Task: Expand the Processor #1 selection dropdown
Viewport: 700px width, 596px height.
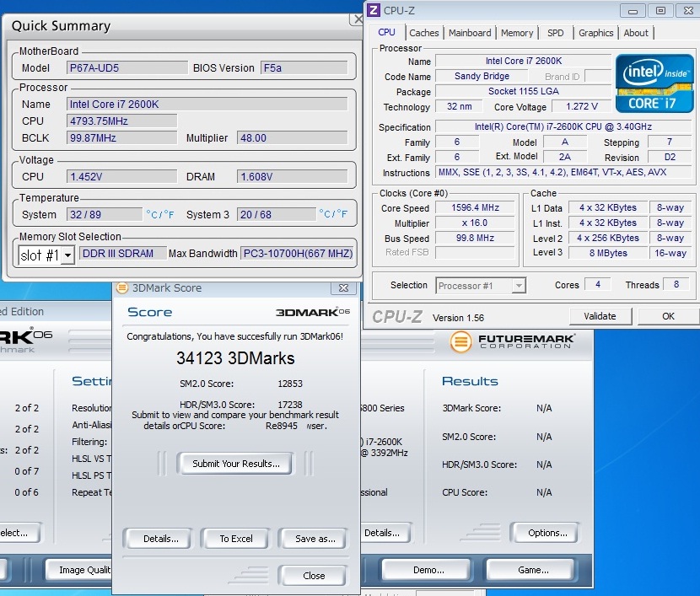Action: (x=519, y=286)
